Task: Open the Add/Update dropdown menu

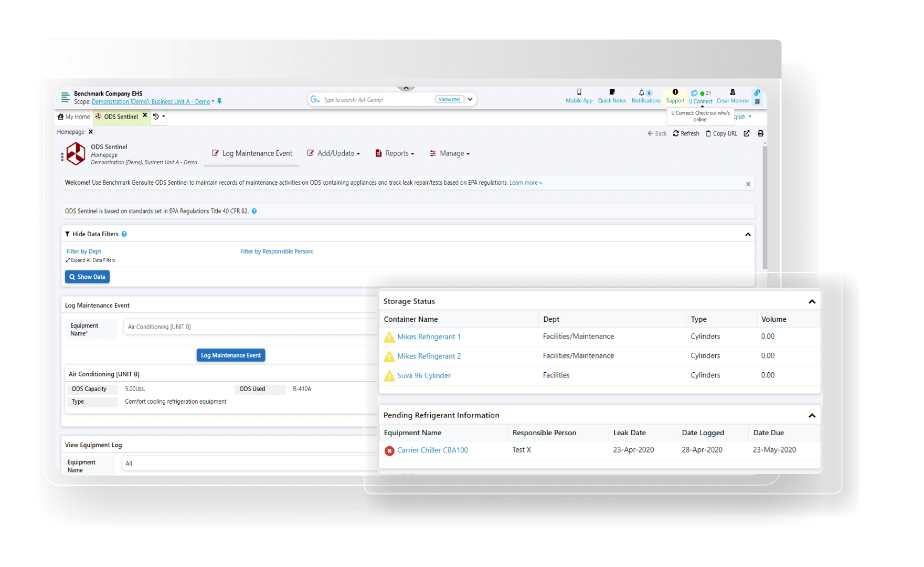Action: click(334, 153)
